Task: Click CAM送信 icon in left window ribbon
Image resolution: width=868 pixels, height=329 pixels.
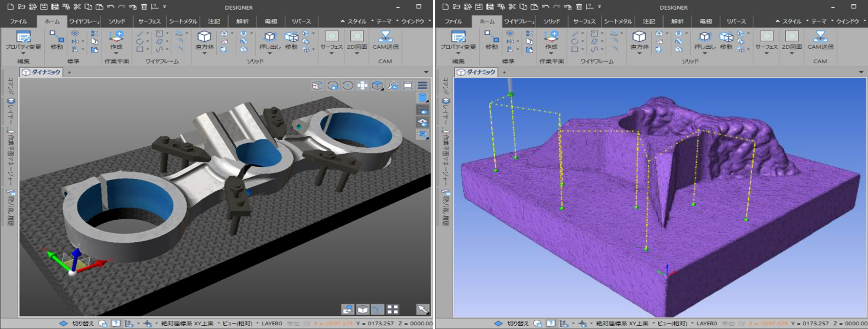Action: (x=385, y=37)
